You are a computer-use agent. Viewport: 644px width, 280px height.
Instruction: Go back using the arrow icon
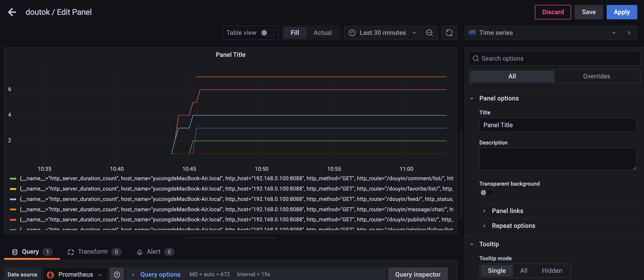click(12, 12)
